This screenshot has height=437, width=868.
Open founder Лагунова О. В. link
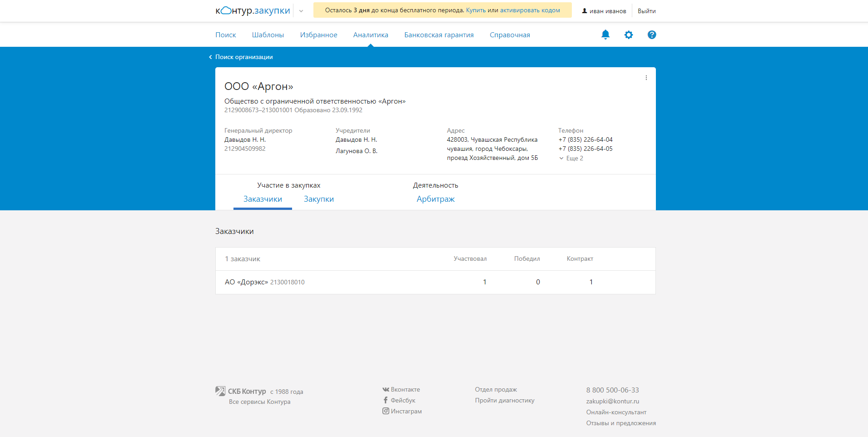click(x=357, y=151)
